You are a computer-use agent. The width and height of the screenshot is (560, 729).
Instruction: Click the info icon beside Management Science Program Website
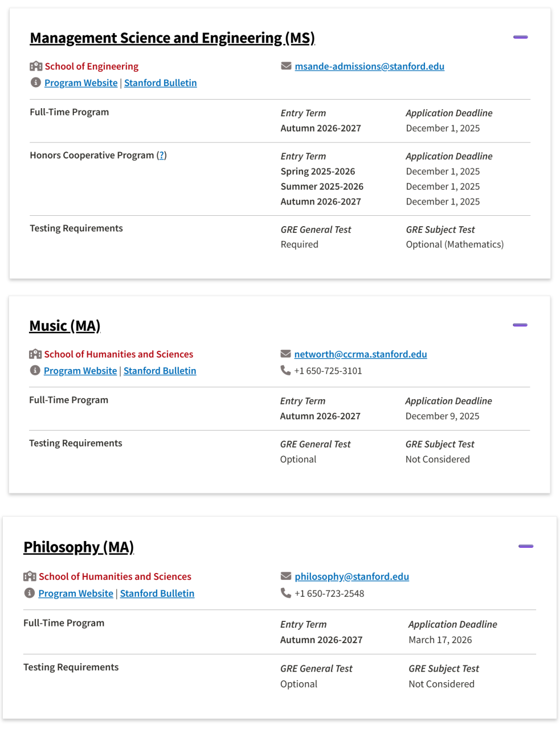(x=36, y=83)
